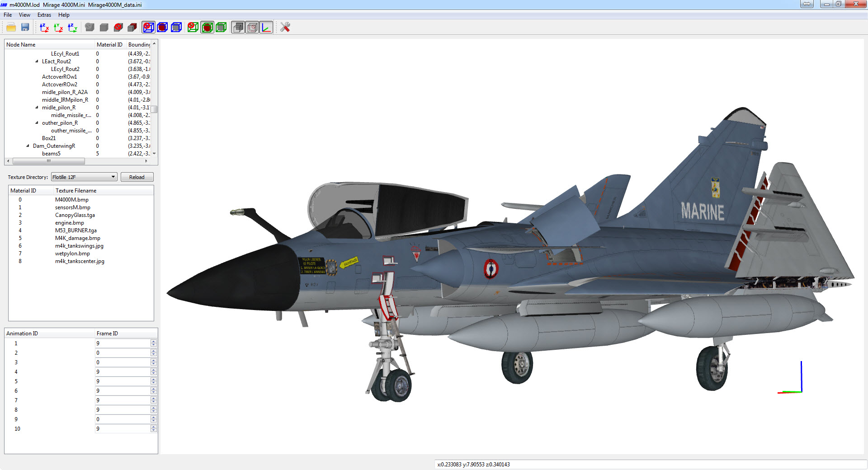Select the M4K_damage.bmp texture row

(81, 238)
